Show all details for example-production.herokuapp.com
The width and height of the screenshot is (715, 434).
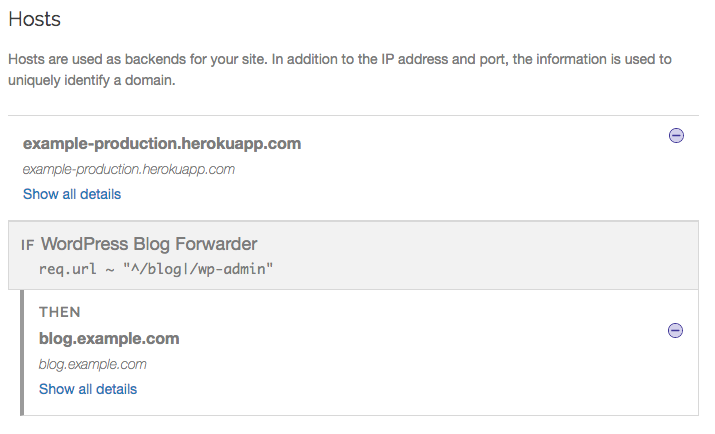point(72,194)
